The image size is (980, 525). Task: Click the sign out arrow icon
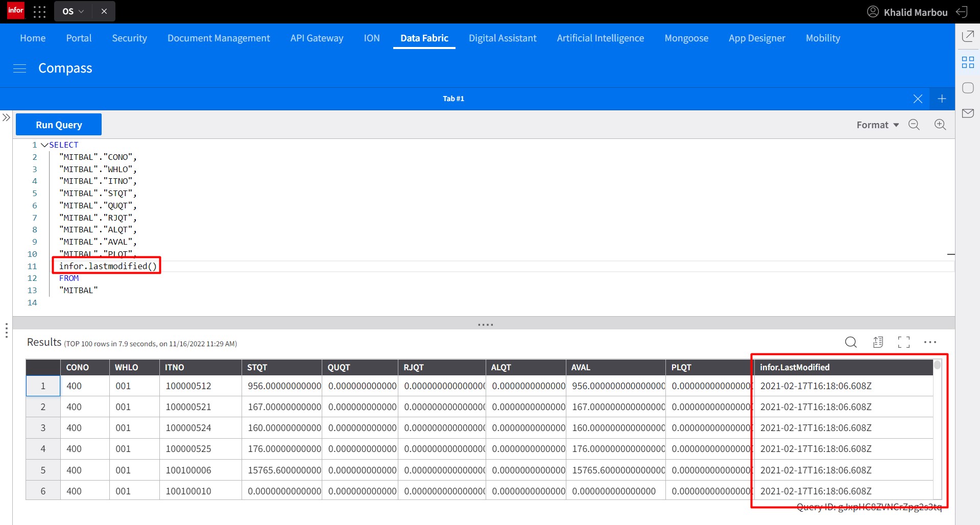(962, 12)
